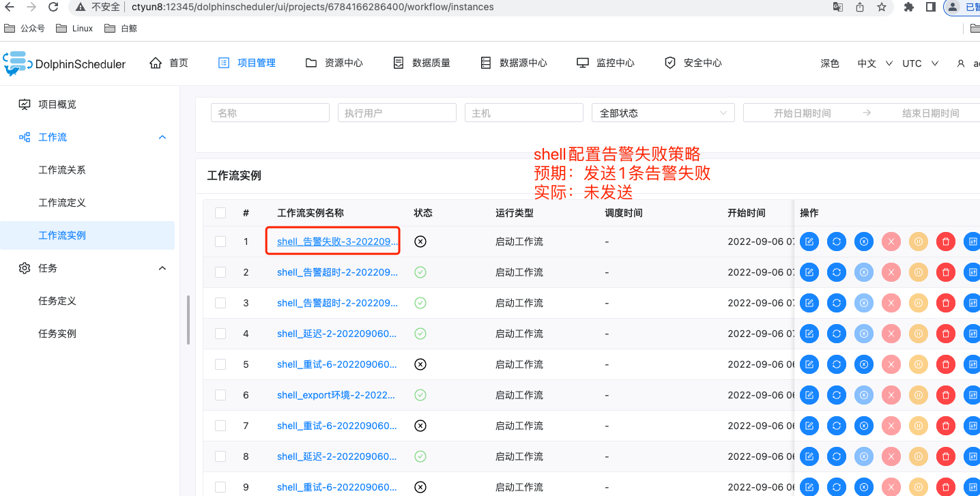Screen dimensions: 980x496
Task: Check the checkbox for row 5 shell_重试
Action: (220, 364)
